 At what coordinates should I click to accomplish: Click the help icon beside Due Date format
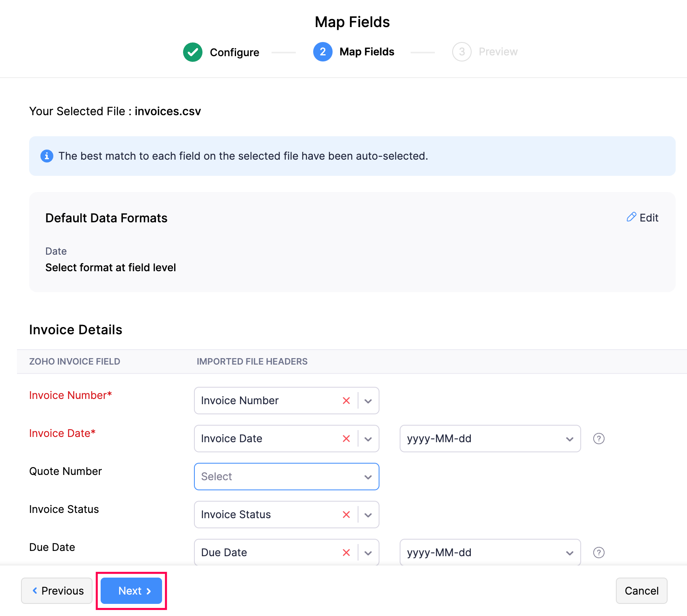click(x=598, y=553)
